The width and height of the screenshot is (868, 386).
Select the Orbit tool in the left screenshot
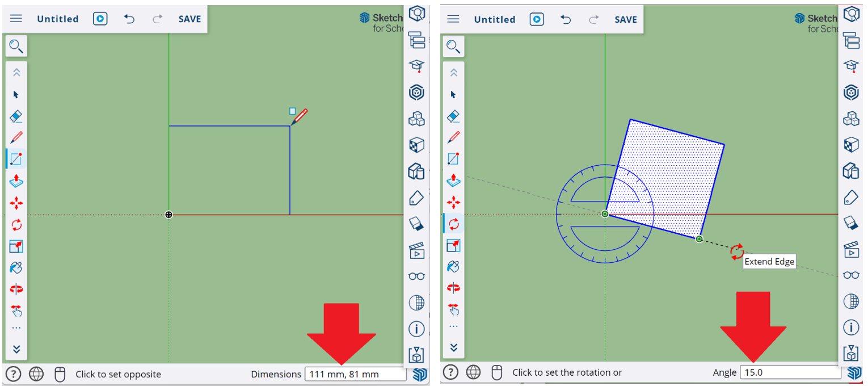coord(16,289)
